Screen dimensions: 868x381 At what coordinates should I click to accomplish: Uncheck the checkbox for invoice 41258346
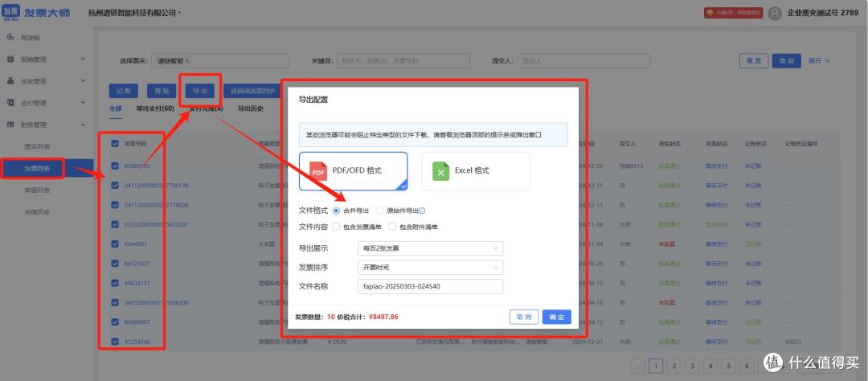(115, 342)
